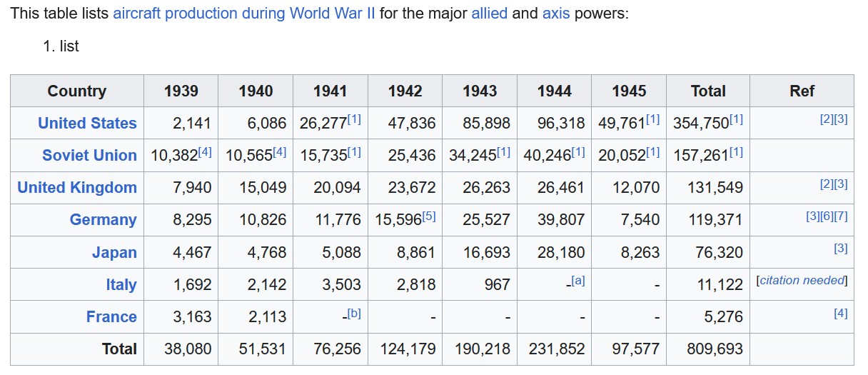Select the '1940' column header
The height and width of the screenshot is (375, 868).
(x=256, y=91)
